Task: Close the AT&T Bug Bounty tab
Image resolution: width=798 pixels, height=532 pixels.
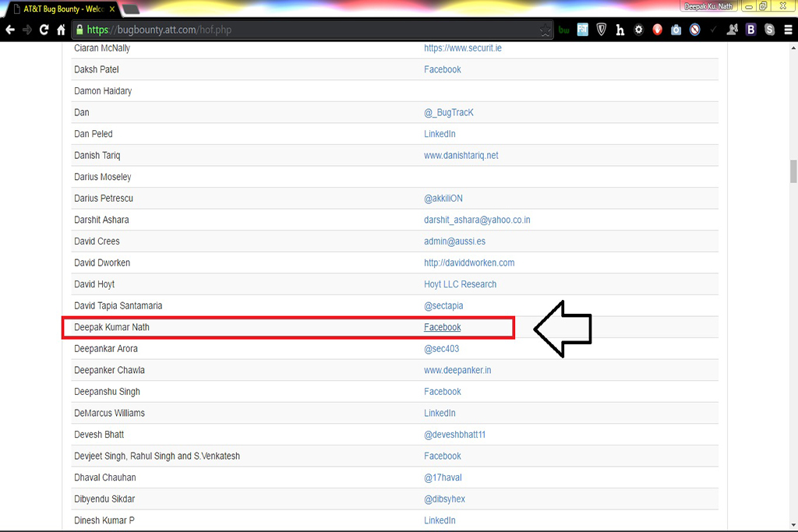Action: tap(112, 9)
